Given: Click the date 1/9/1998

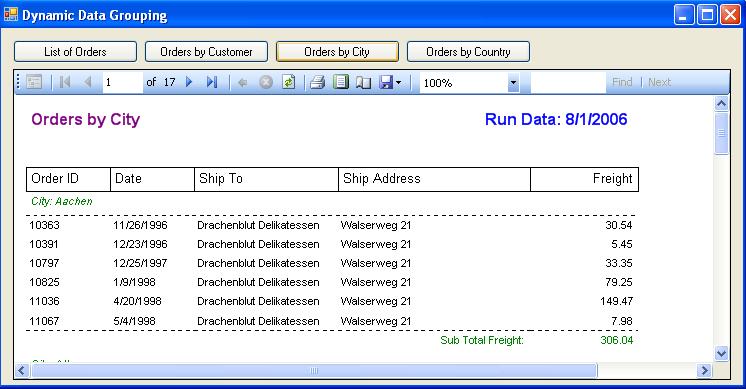Looking at the screenshot, I should (x=134, y=282).
